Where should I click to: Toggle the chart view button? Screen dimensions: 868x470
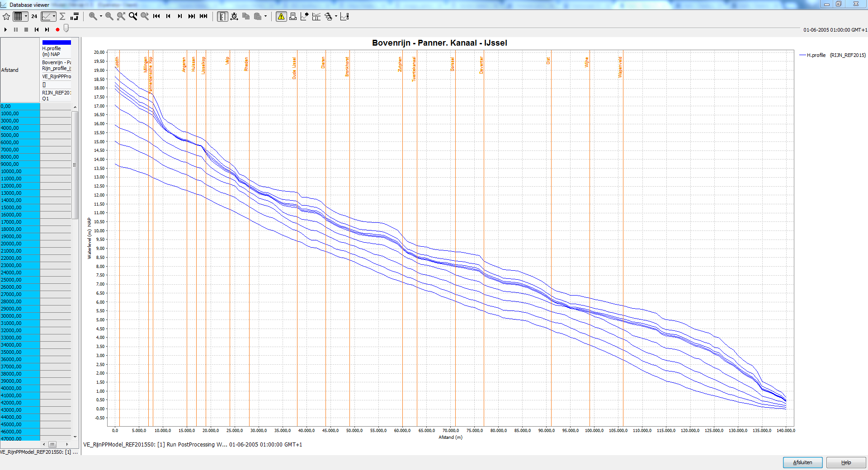tap(46, 16)
